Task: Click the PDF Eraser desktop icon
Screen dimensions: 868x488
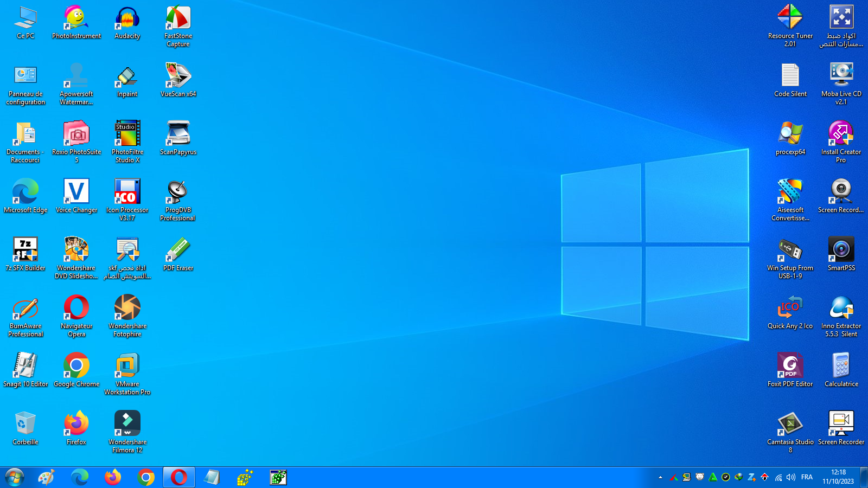Action: (178, 255)
